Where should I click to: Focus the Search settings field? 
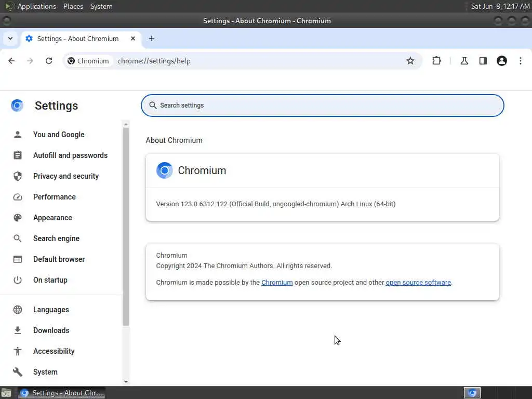tap(322, 105)
